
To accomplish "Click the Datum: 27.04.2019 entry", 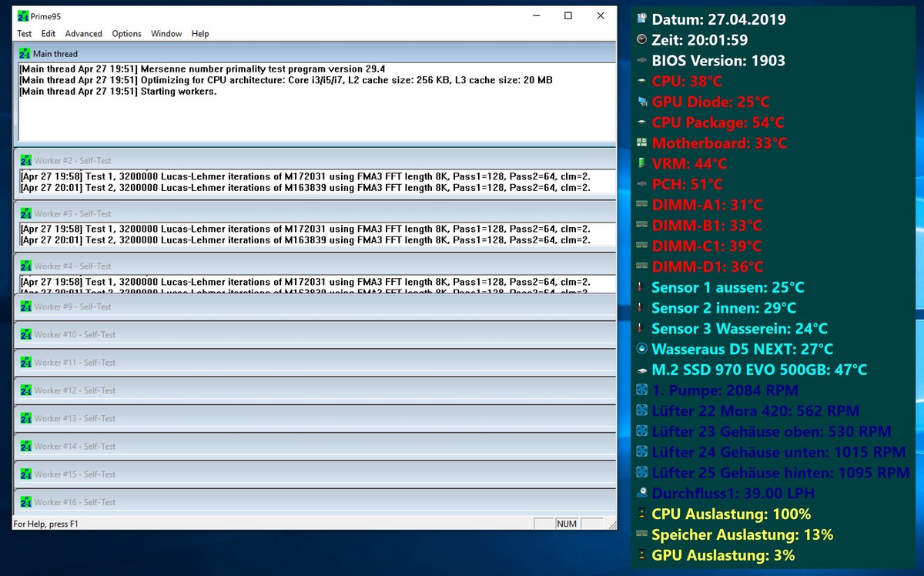I will coord(719,19).
